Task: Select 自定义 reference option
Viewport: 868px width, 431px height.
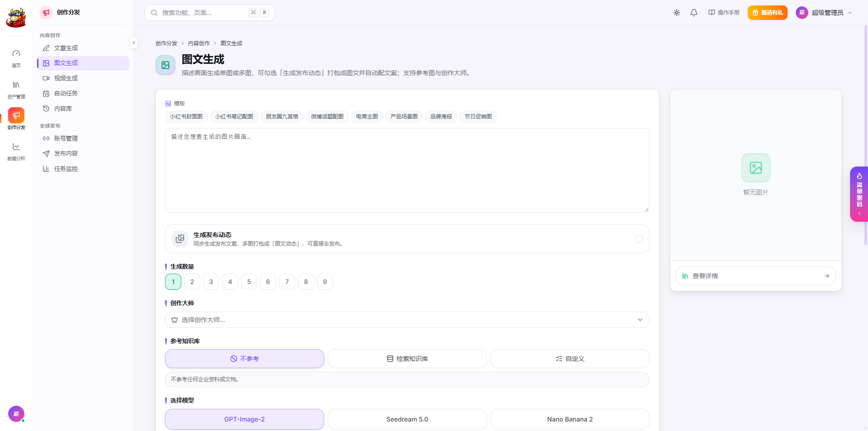Action: tap(570, 359)
